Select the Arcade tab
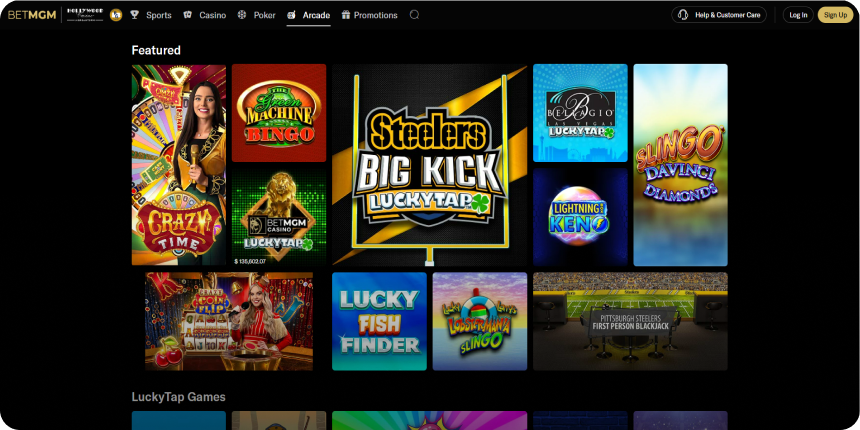 click(316, 15)
